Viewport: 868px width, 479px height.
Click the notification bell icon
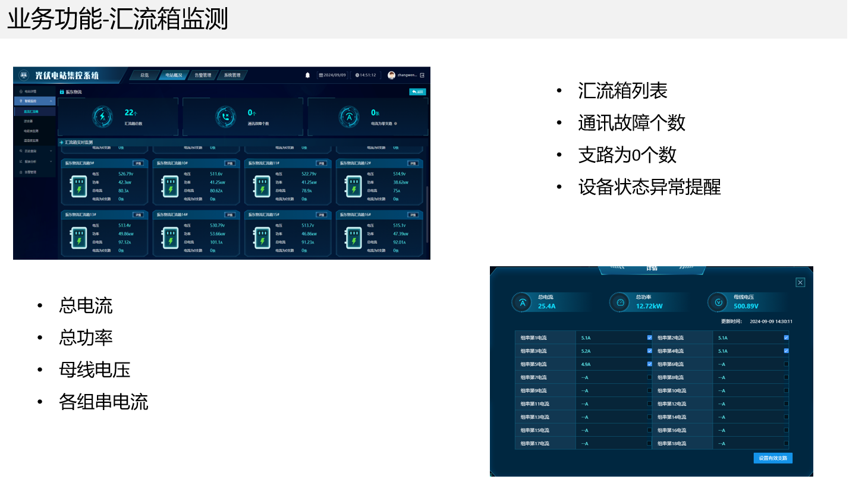tap(307, 75)
